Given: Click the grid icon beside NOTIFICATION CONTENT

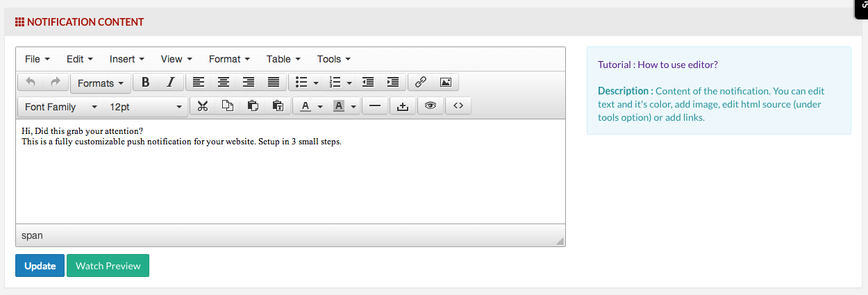Looking at the screenshot, I should 19,22.
